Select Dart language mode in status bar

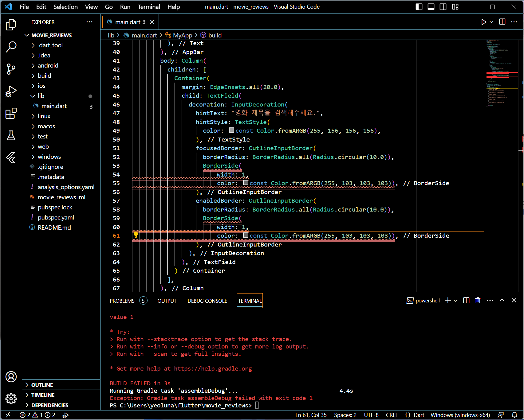(419, 415)
